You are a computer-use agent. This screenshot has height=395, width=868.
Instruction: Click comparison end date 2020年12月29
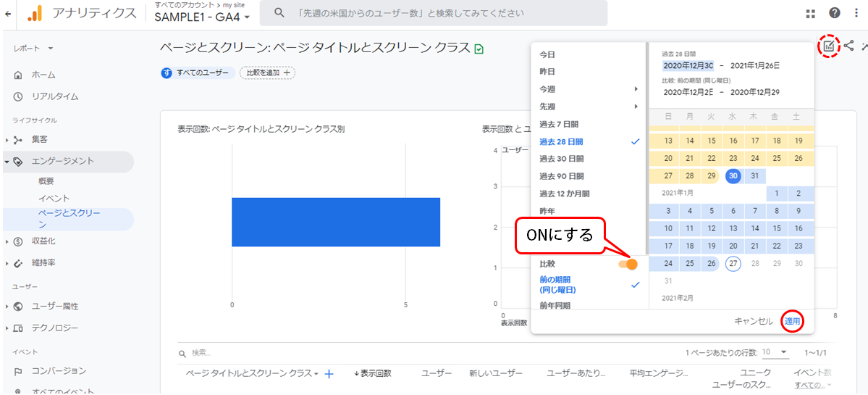[x=755, y=92]
